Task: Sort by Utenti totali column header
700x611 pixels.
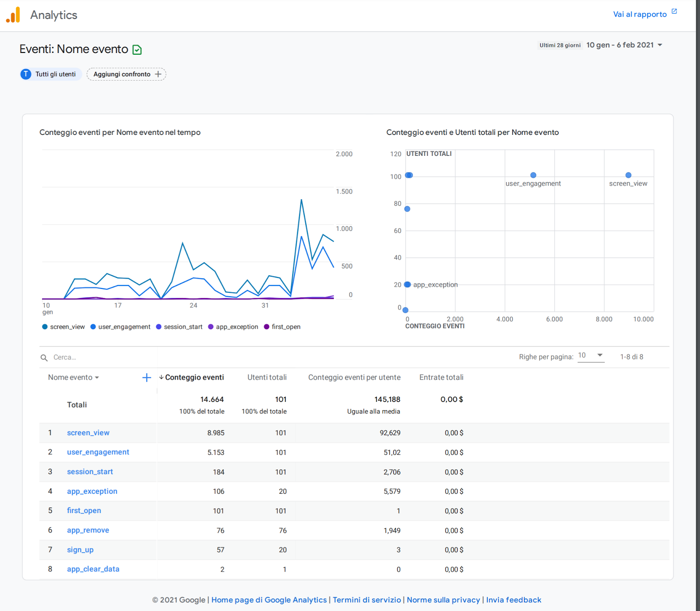Action: (x=267, y=377)
